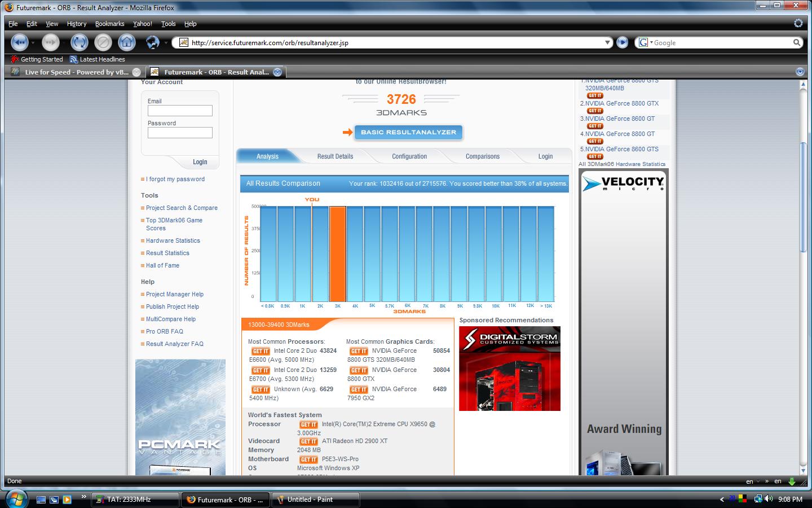812x508 pixels.
Task: Click the globe icon in navigation toolbar
Action: pyautogui.click(x=152, y=42)
